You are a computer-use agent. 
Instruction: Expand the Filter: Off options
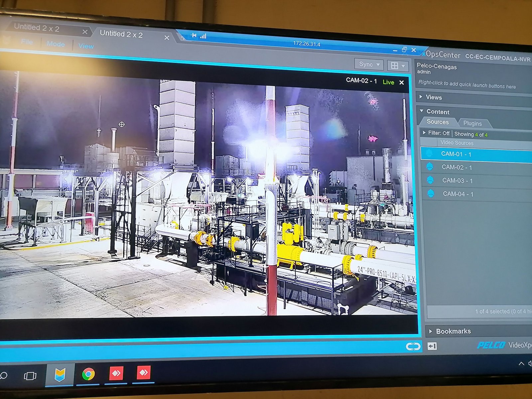tap(438, 133)
